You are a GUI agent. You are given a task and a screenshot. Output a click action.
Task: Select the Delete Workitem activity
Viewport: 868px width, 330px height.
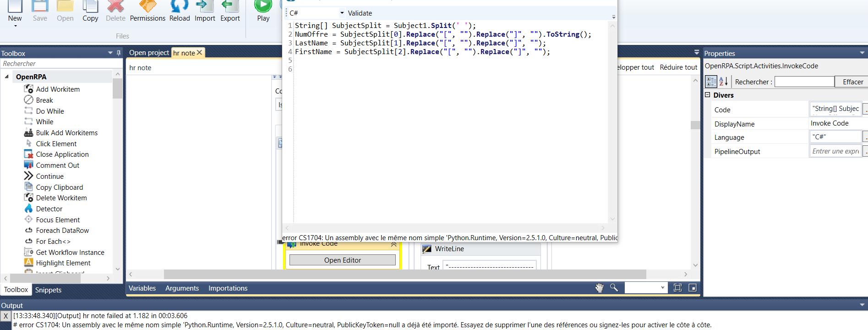(61, 198)
